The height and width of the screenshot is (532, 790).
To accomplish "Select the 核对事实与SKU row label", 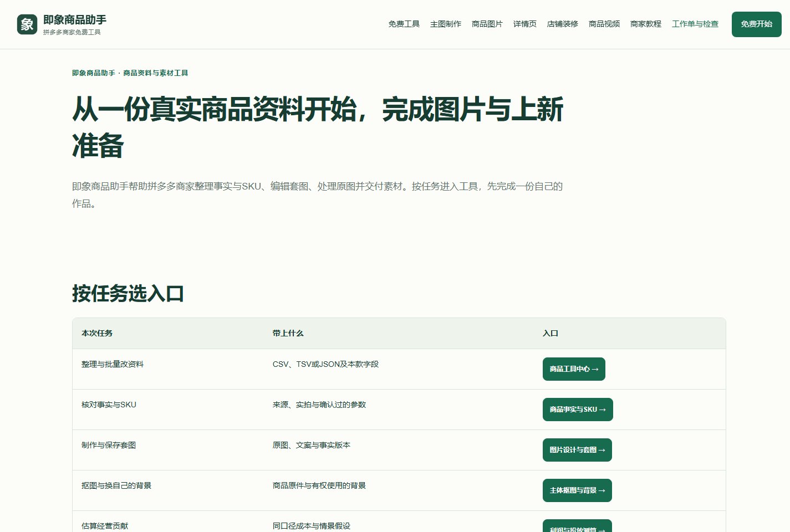I will 109,405.
